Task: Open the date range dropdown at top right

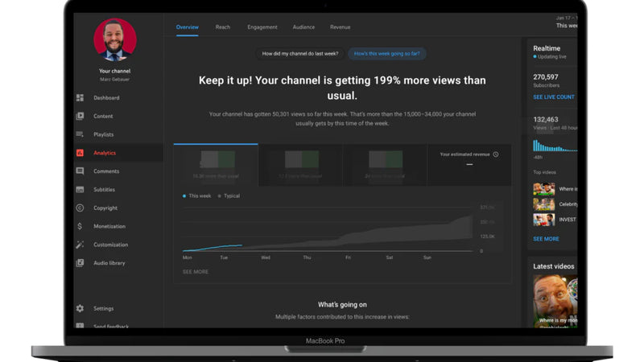Action: click(566, 22)
